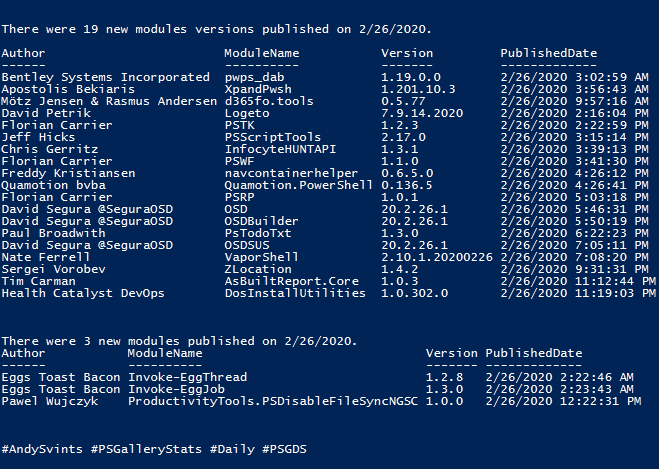Select Quamotion.PowerShell module text
Image resolution: width=659 pixels, height=469 pixels.
coord(298,185)
